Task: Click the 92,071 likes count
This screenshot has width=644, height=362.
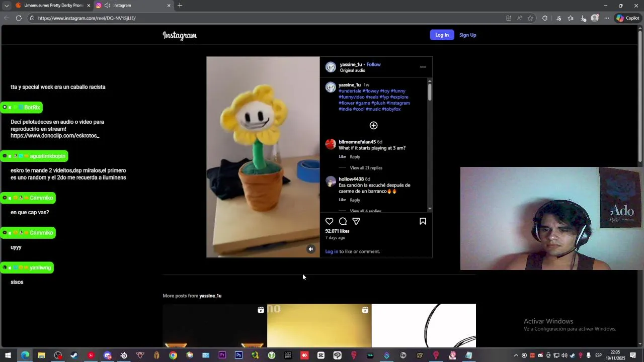Action: point(337,231)
